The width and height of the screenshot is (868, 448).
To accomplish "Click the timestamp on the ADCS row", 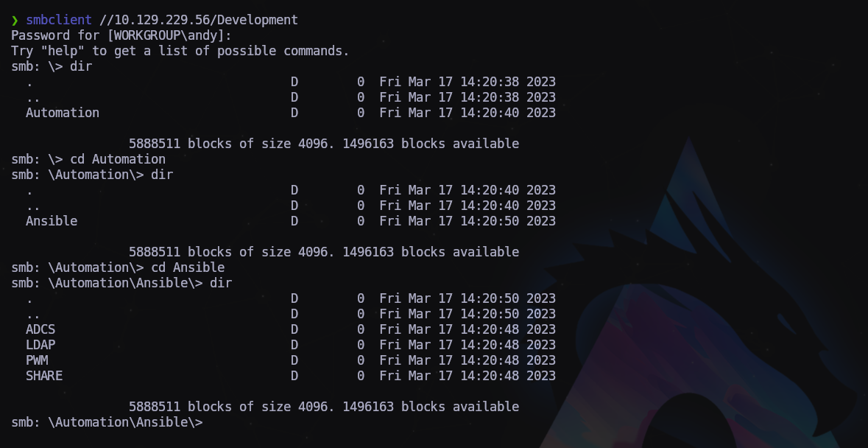I will pos(467,329).
